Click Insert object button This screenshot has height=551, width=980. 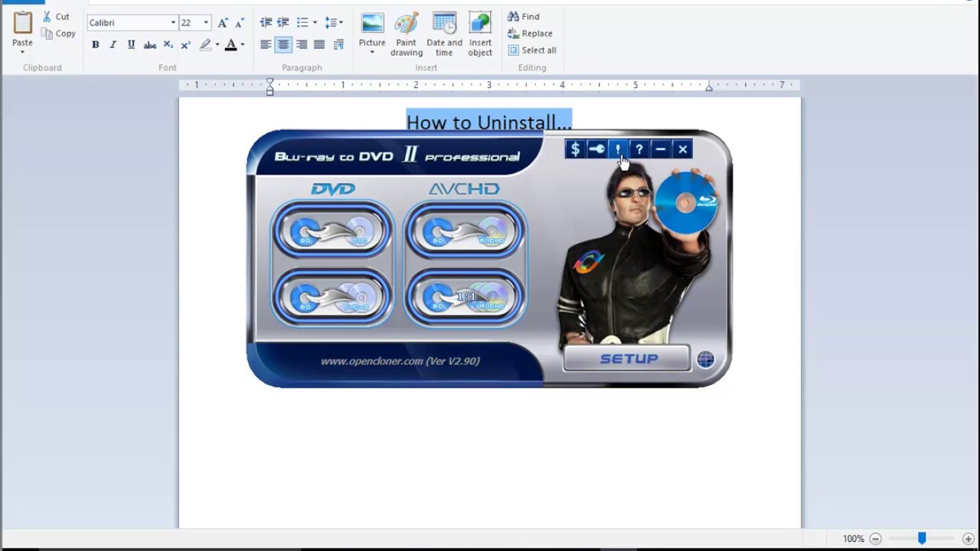pos(480,34)
